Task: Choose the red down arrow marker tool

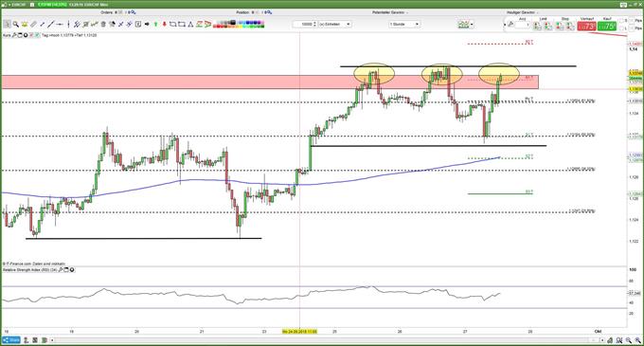Action: (x=164, y=25)
